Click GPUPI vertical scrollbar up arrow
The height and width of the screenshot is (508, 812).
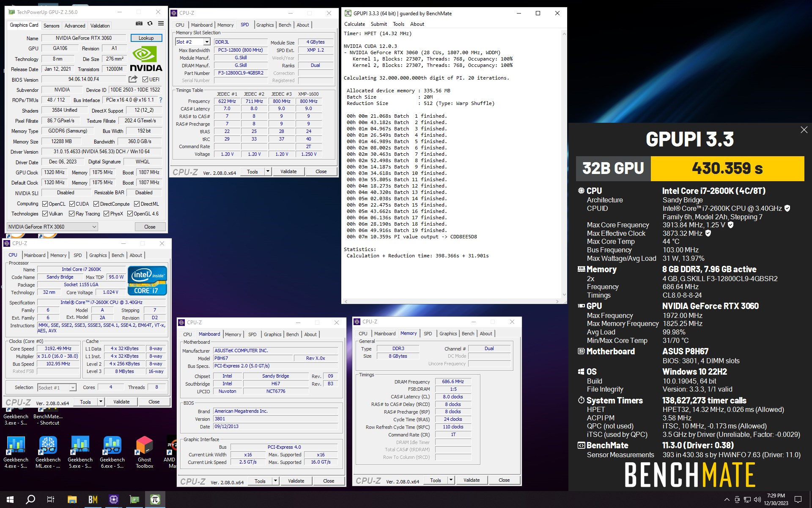coord(564,33)
